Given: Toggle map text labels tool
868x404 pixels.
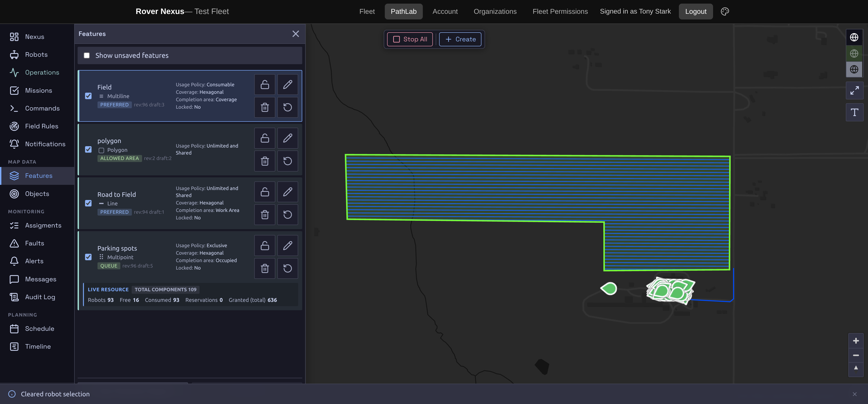Looking at the screenshot, I should pyautogui.click(x=854, y=113).
